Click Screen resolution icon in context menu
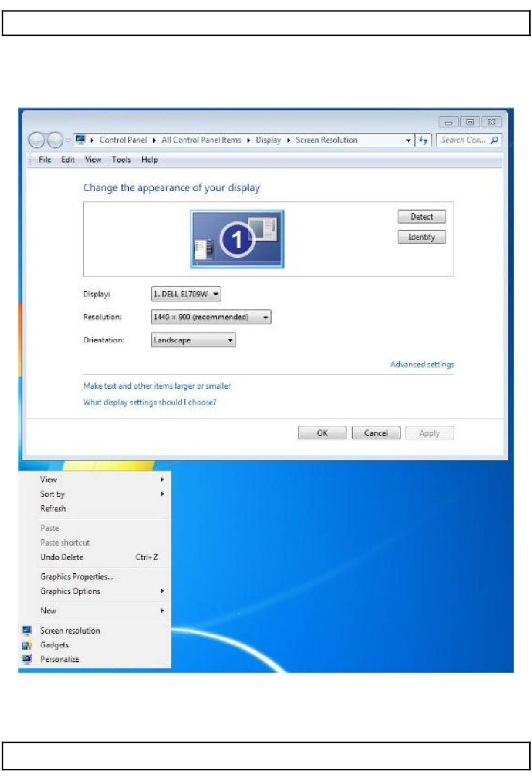Image resolution: width=532 pixels, height=780 pixels. (27, 630)
